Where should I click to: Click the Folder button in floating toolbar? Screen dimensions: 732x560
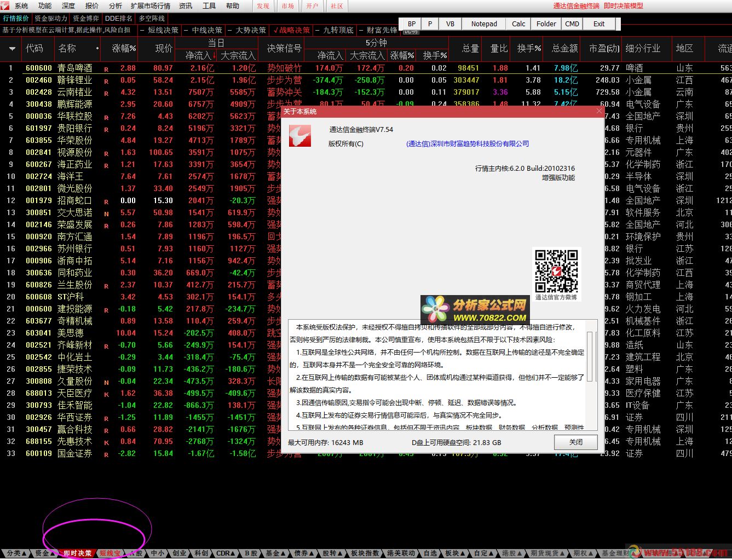pyautogui.click(x=546, y=24)
